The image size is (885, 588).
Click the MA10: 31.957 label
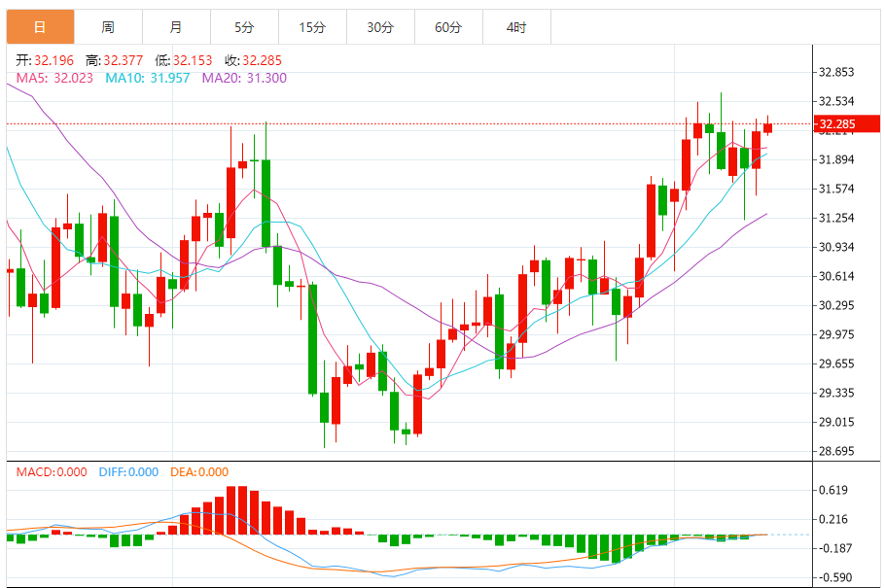click(148, 78)
